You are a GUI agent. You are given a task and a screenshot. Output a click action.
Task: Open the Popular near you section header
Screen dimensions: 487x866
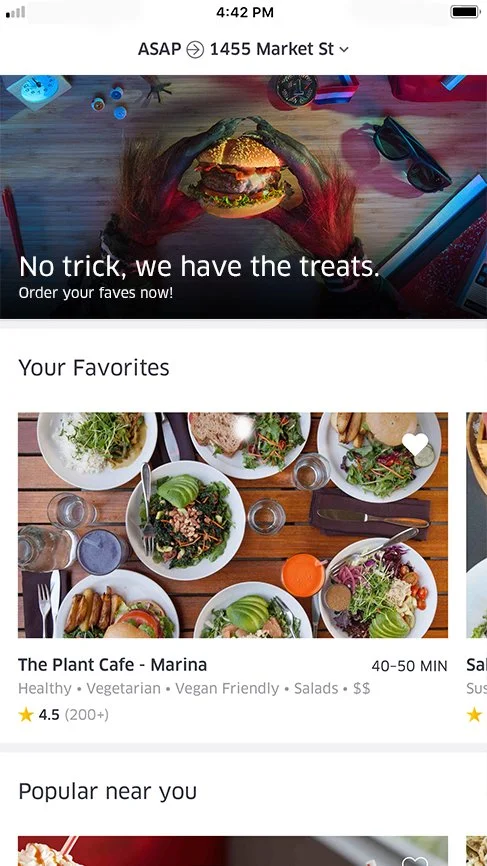pos(108,791)
